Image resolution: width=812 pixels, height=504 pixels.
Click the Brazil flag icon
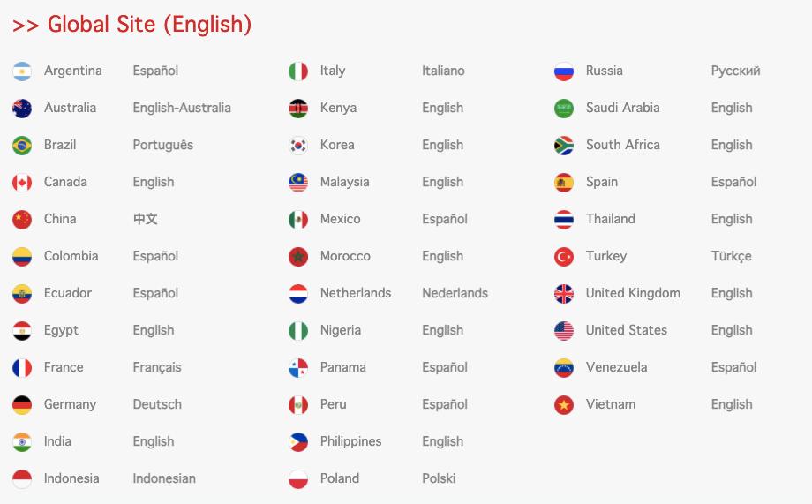tap(22, 146)
